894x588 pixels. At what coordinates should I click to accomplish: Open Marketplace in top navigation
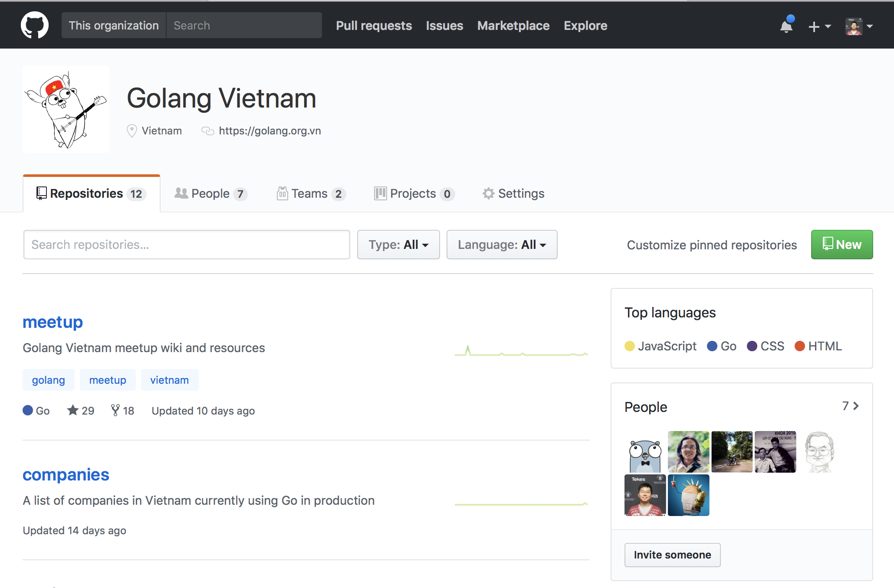(513, 26)
